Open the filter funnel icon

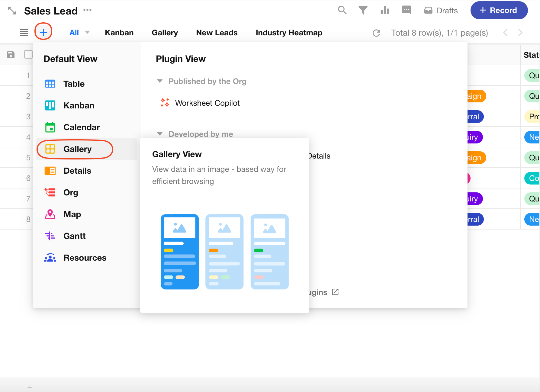coord(363,11)
